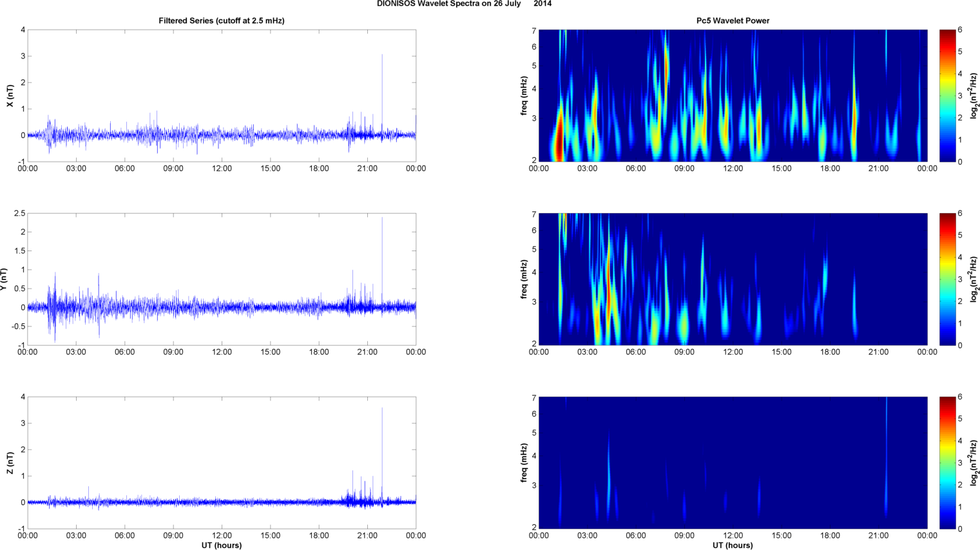This screenshot has width=980, height=550.
Task: Click the tall spike near 22:00 in Z series
Action: click(382, 454)
